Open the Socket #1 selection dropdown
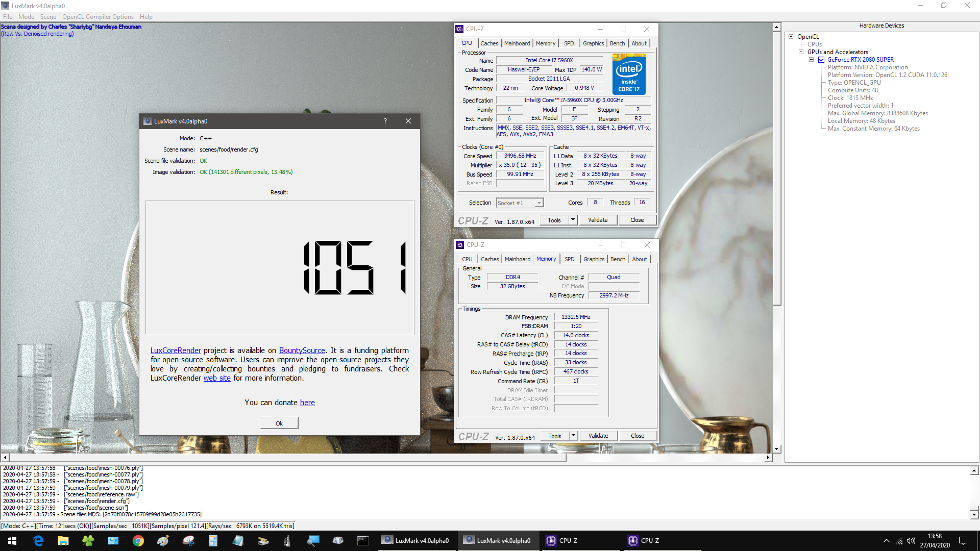The width and height of the screenshot is (980, 551). coord(520,203)
